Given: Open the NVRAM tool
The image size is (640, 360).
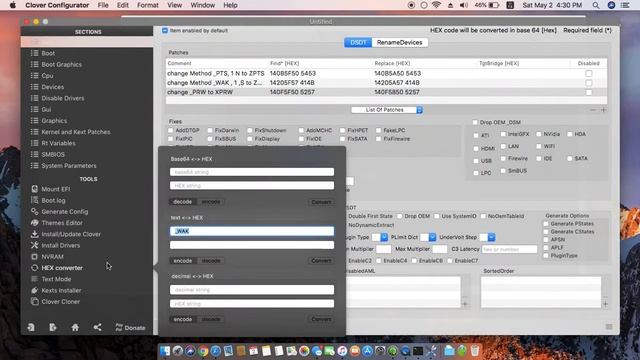Looking at the screenshot, I should click(52, 257).
